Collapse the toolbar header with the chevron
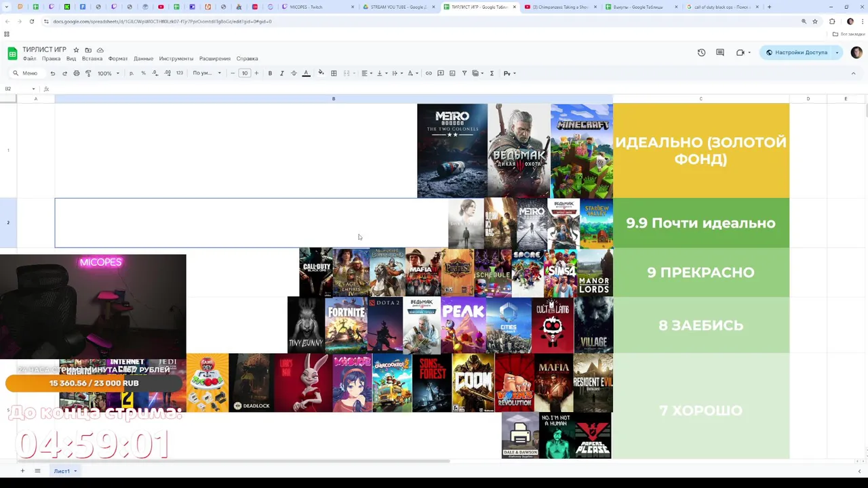The width and height of the screenshot is (868, 488). (854, 73)
